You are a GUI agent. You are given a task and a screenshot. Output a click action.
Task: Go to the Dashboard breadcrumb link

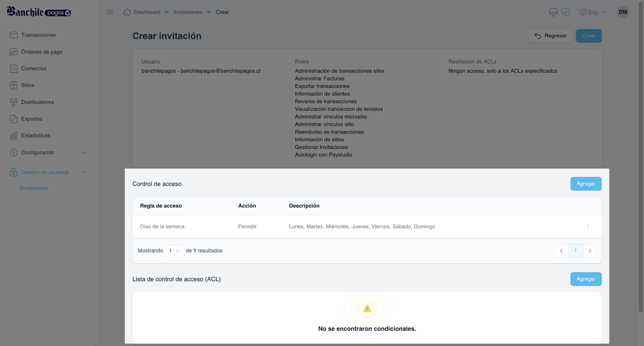[x=147, y=12]
